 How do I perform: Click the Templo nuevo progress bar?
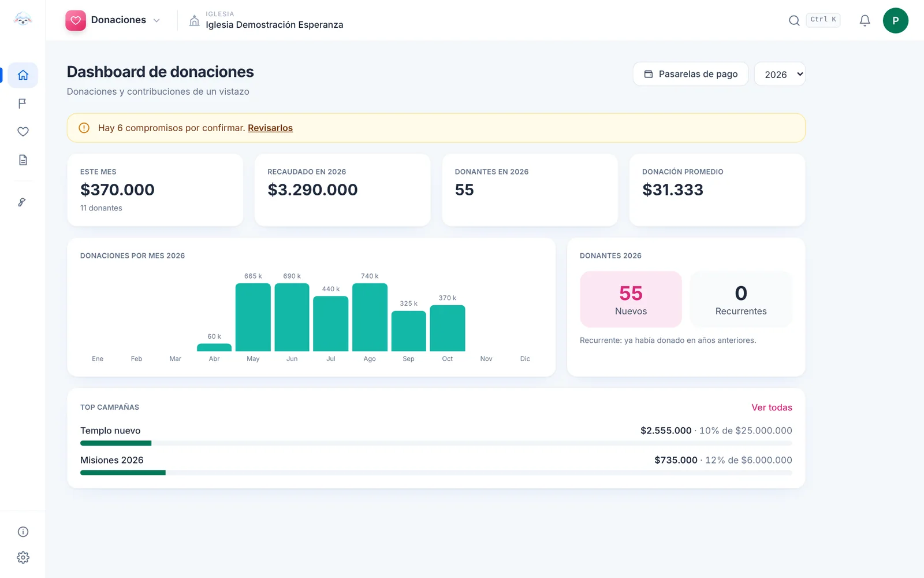pos(436,443)
